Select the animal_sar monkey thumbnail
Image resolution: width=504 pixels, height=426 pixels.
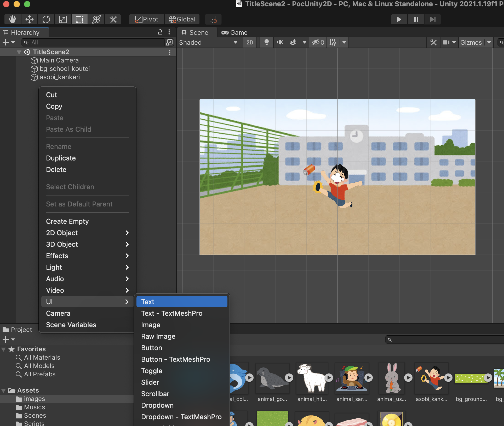point(352,378)
